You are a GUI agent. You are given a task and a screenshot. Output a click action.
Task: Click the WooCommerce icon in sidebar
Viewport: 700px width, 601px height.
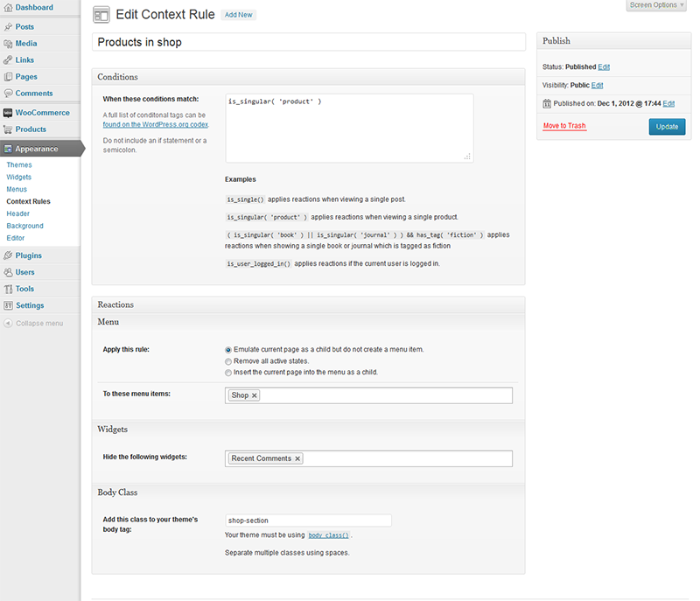point(8,113)
